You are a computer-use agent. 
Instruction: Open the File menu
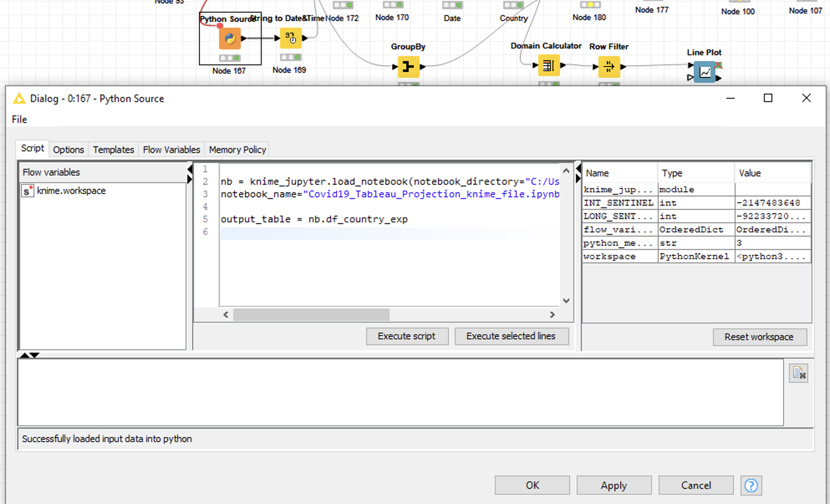[x=19, y=120]
